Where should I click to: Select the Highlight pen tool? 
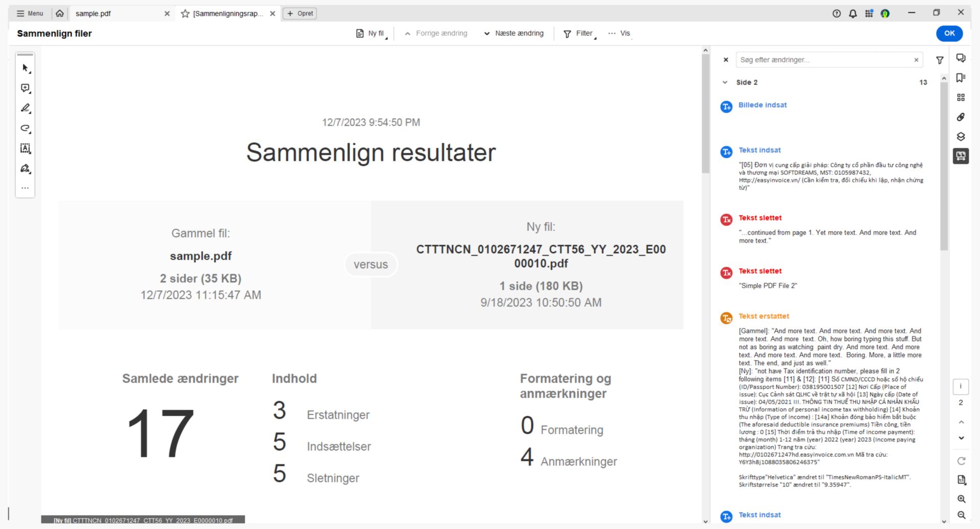pos(25,108)
